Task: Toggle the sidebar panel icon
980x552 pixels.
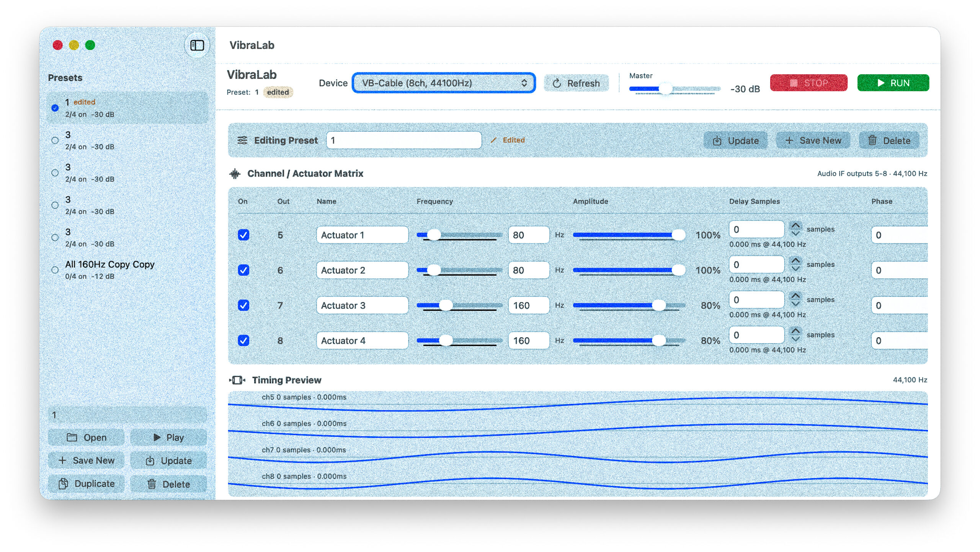Action: click(197, 45)
